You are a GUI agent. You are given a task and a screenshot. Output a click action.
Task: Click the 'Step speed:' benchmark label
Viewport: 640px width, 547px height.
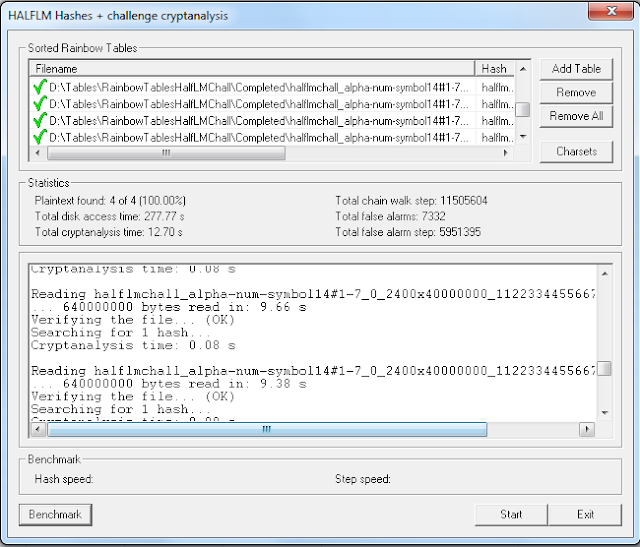363,479
